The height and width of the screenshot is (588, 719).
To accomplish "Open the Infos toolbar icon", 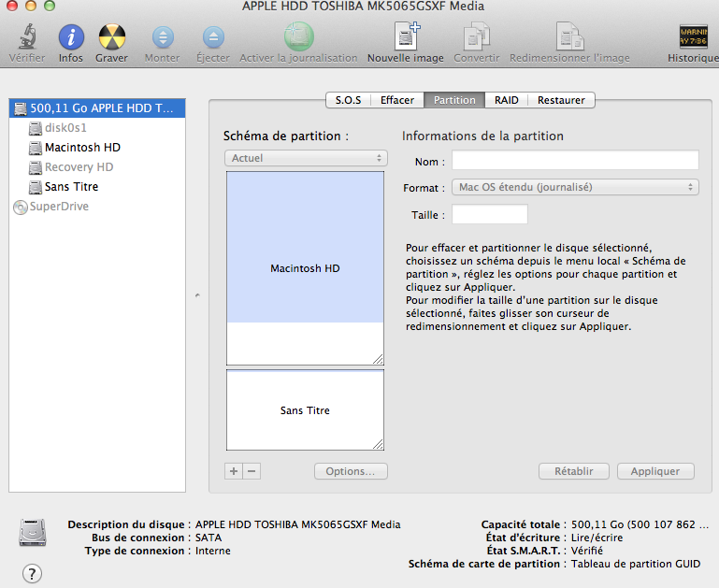I will point(71,36).
